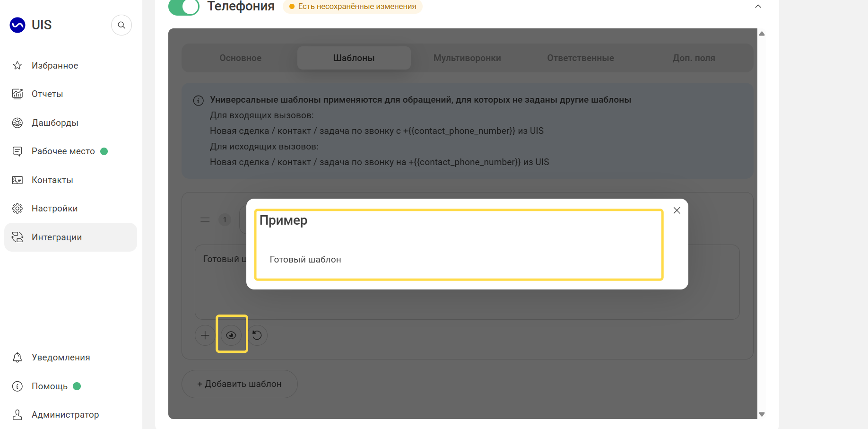Click the search magnifier icon in sidebar
Screen dimensions: 868x429
(122, 25)
